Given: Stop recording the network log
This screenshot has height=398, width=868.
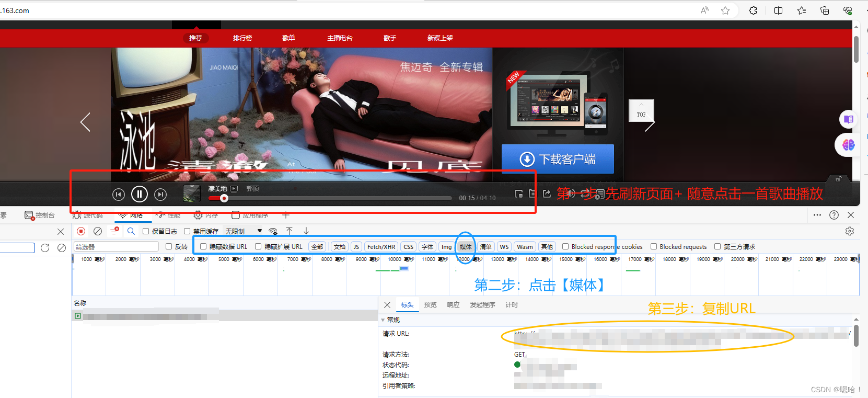Looking at the screenshot, I should tap(81, 231).
